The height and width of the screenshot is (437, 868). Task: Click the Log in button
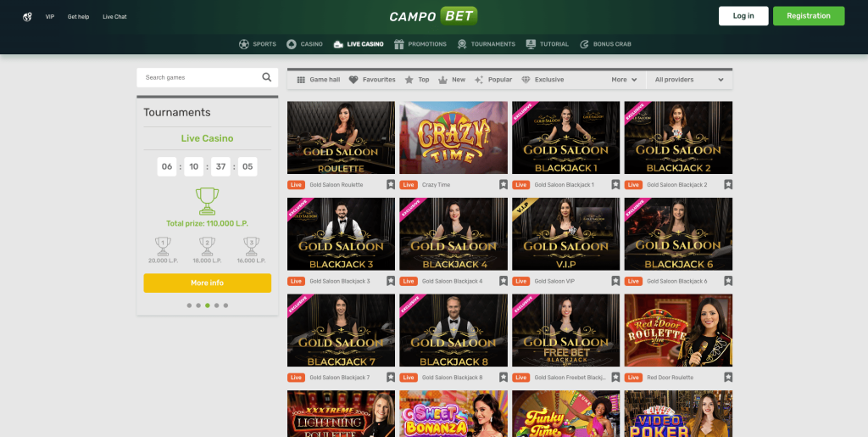point(743,16)
